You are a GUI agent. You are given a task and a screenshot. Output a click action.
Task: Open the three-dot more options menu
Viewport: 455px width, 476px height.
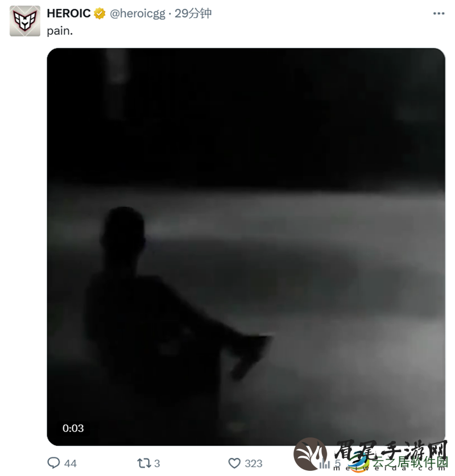(x=439, y=13)
